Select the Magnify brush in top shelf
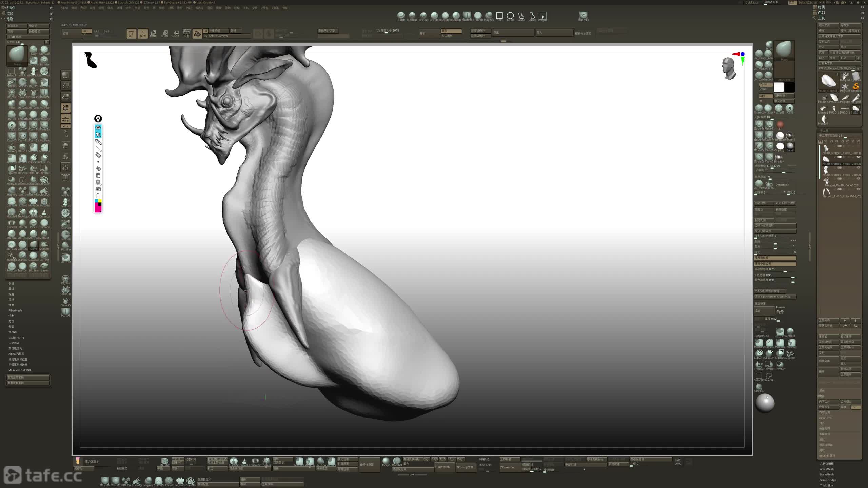This screenshot has height=488, width=868. (x=489, y=16)
